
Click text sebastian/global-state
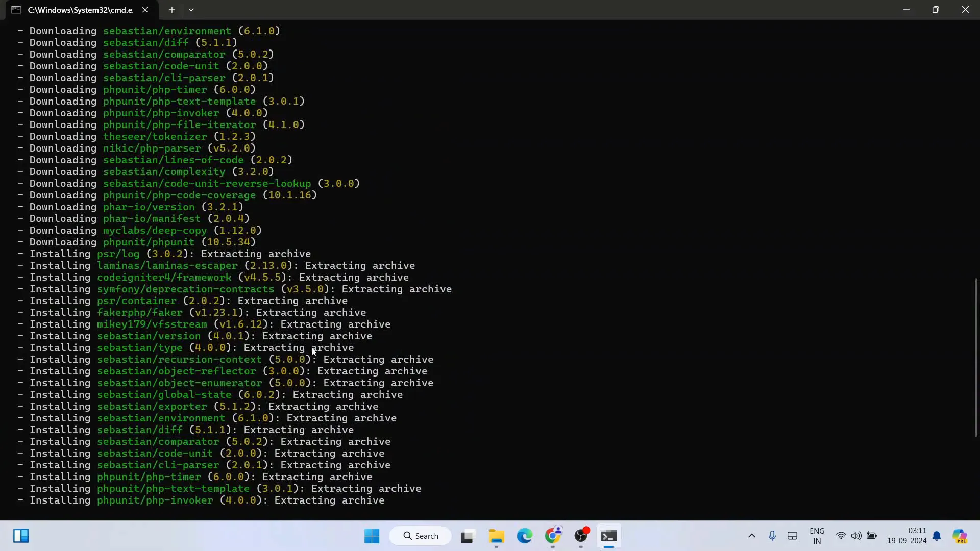pyautogui.click(x=164, y=395)
